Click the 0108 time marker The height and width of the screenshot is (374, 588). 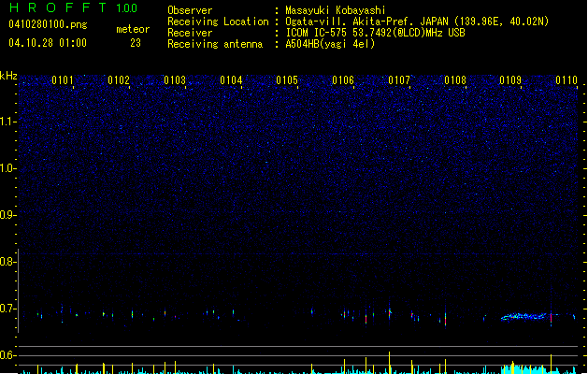(455, 80)
